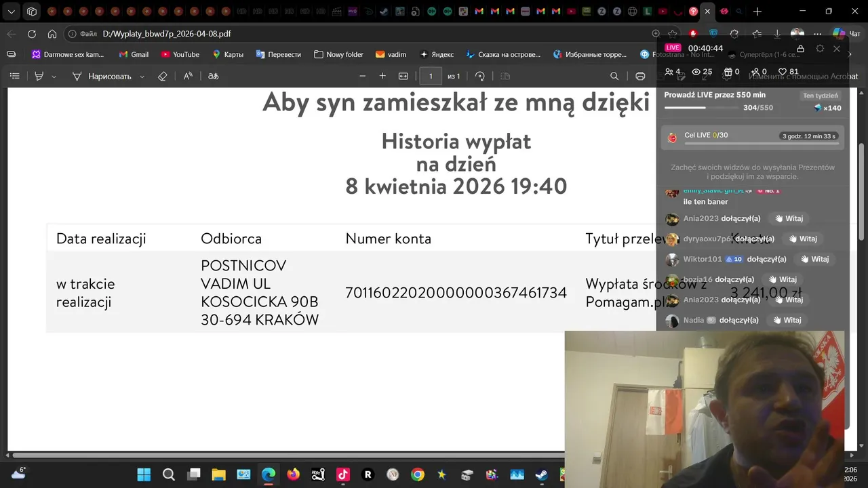The image size is (868, 488).
Task: Click Witaj next to dyryaoxu7p6r
Action: click(803, 239)
